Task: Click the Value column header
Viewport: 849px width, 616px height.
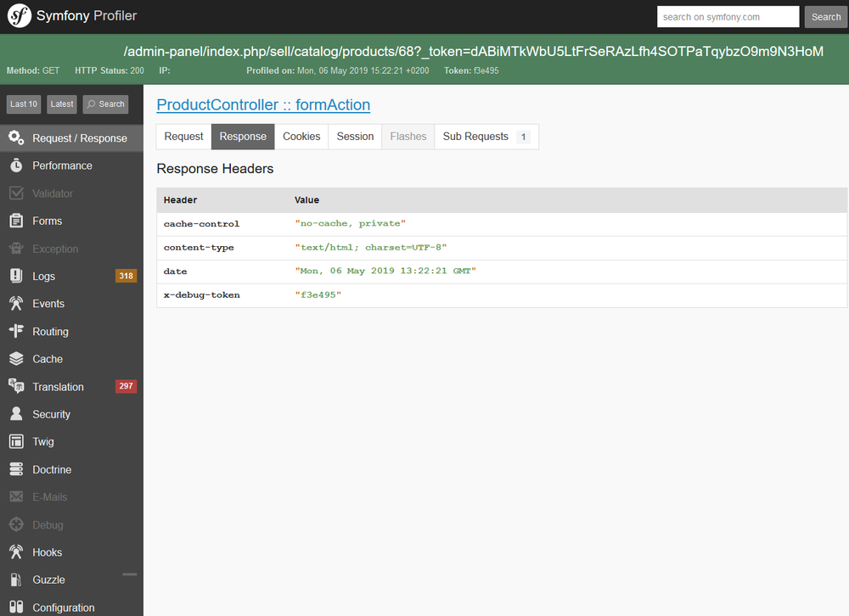Action: tap(306, 199)
